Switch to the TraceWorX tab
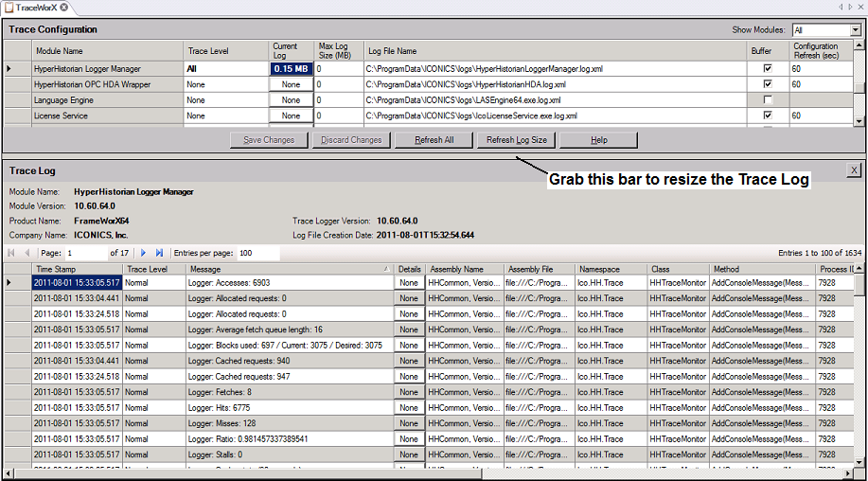This screenshot has height=481, width=868. 36,8
